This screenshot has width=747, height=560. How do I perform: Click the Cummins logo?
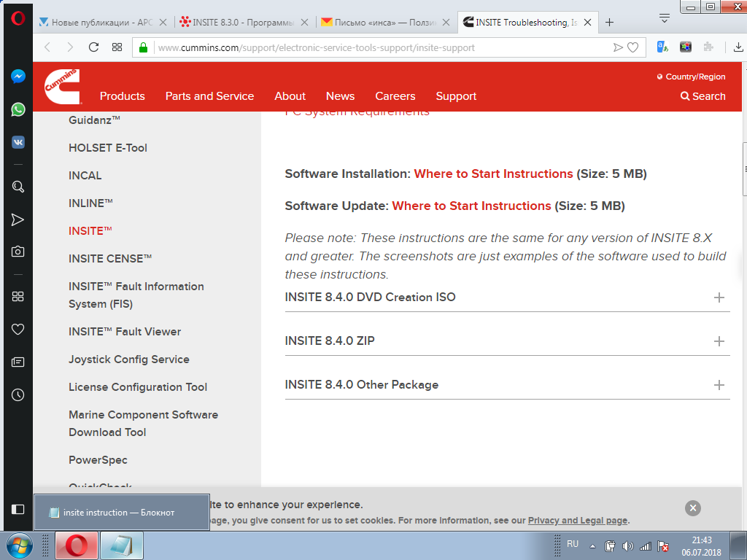click(63, 86)
